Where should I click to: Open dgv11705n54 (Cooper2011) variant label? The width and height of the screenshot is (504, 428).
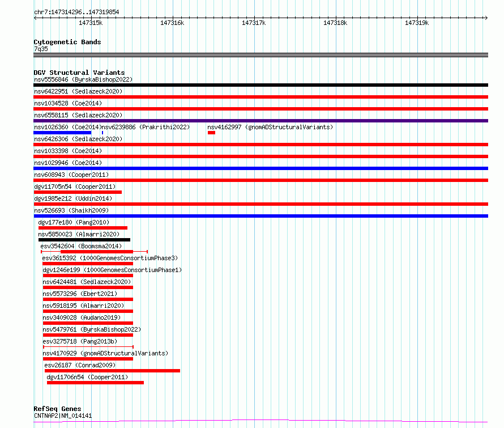(x=75, y=187)
